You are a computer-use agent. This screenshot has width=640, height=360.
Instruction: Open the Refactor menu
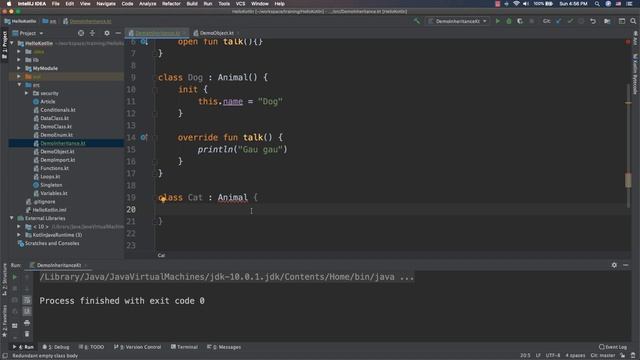click(x=171, y=4)
